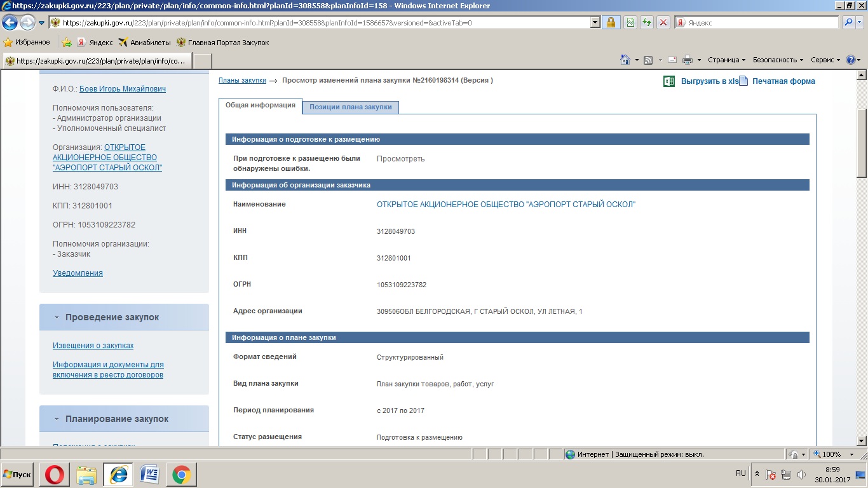The image size is (868, 488).
Task: Click in the Яндекс search field
Action: coord(759,23)
